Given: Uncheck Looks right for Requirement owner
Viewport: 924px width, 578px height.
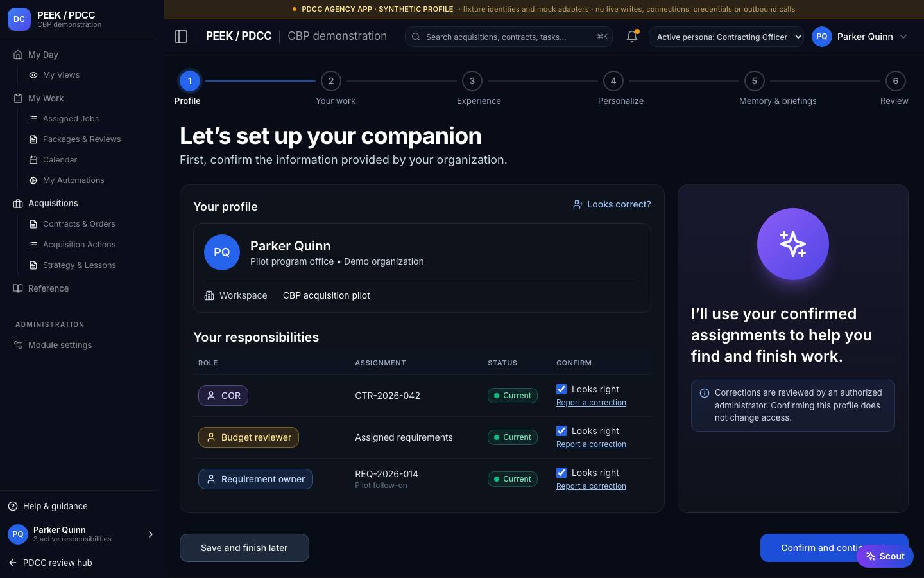Looking at the screenshot, I should tap(561, 473).
